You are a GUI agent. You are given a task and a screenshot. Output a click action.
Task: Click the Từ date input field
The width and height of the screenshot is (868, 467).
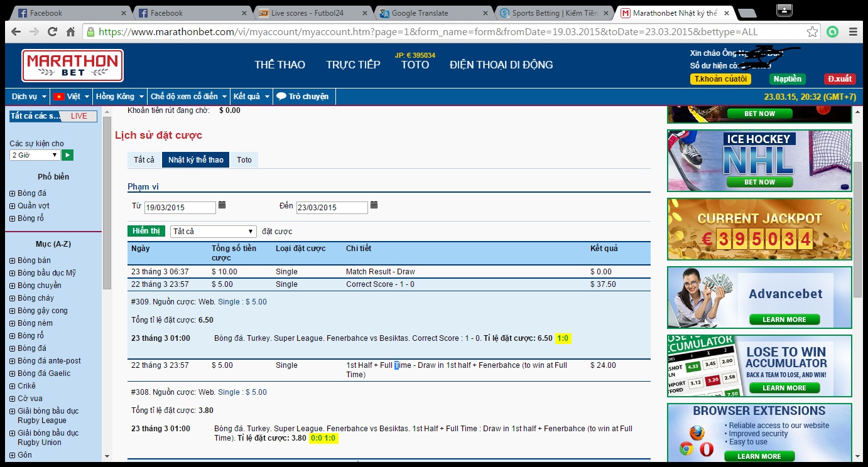[x=180, y=208]
